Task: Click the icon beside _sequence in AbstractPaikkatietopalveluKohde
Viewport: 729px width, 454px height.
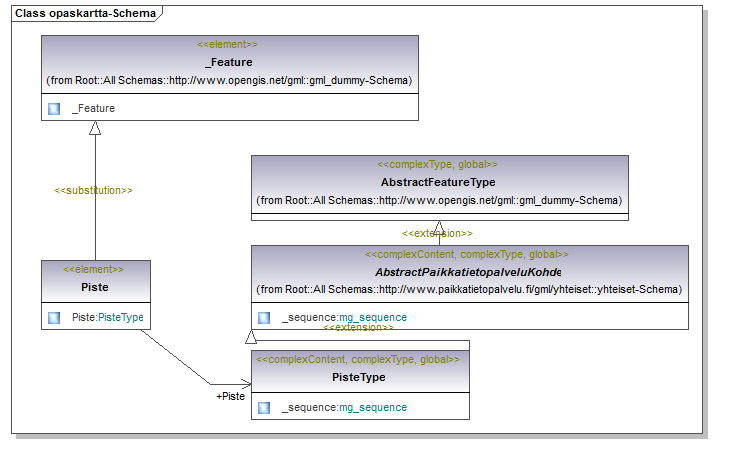Action: 264,318
